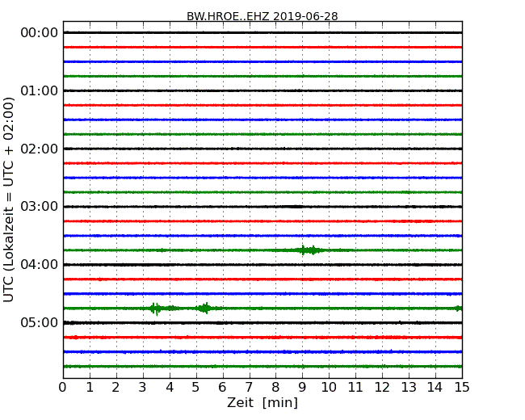Click the seismic burst near minute 5.3 on the 04:45 green trace
The image size is (525, 420).
[x=204, y=308]
